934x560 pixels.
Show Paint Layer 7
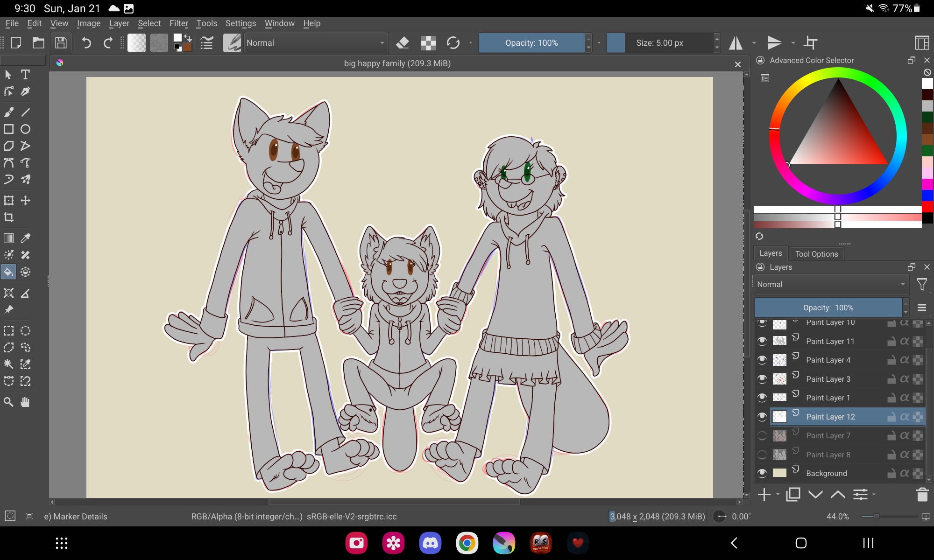pos(762,435)
